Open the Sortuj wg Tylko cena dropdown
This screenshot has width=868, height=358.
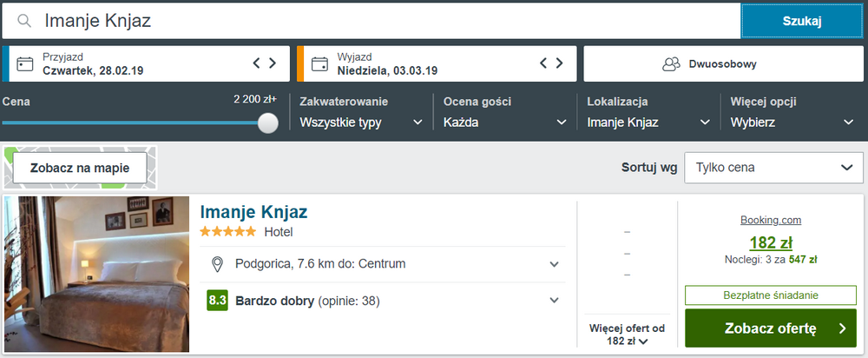coord(773,168)
